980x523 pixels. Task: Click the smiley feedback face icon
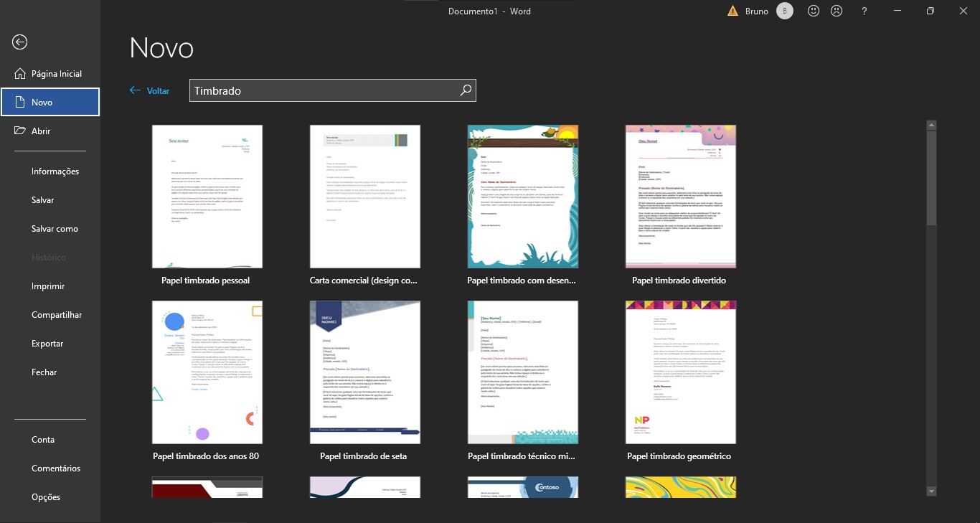[814, 11]
